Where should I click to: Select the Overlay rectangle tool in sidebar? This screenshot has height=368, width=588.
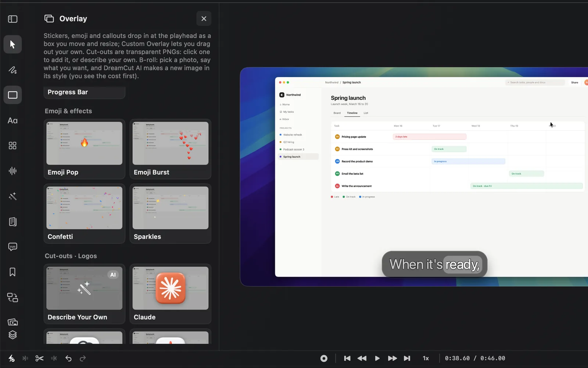[x=12, y=95]
